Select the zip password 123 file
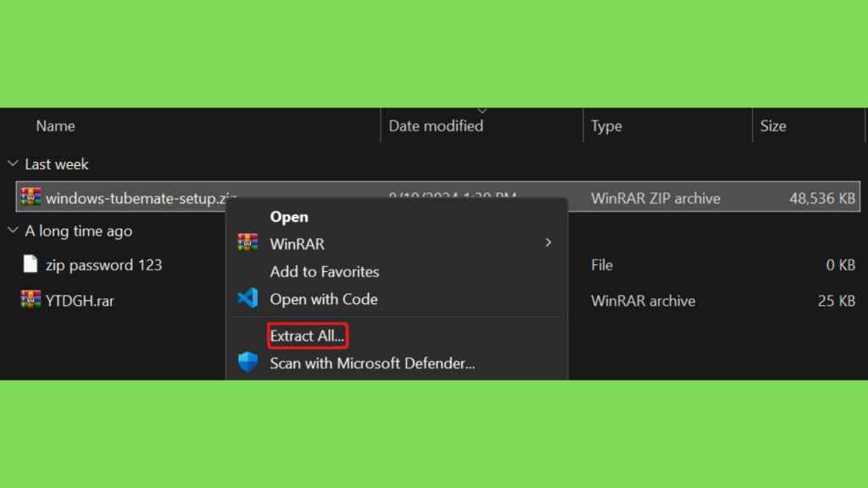The image size is (868, 488). tap(103, 265)
